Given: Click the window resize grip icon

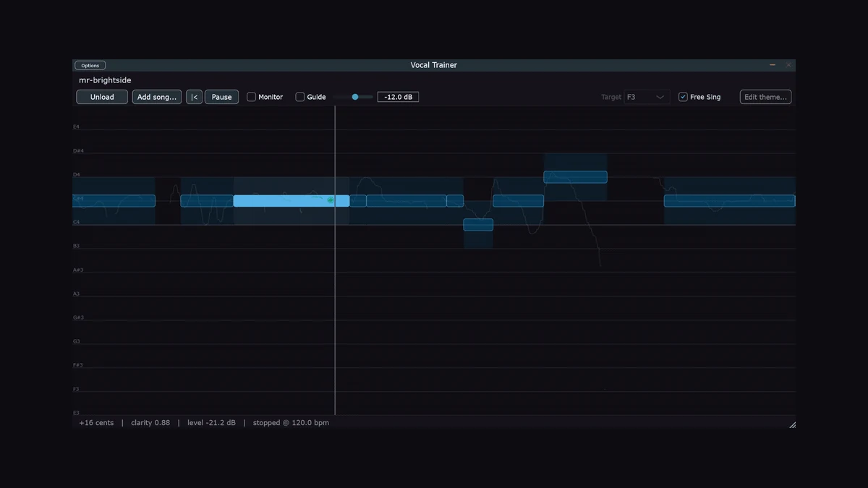Looking at the screenshot, I should [x=792, y=425].
